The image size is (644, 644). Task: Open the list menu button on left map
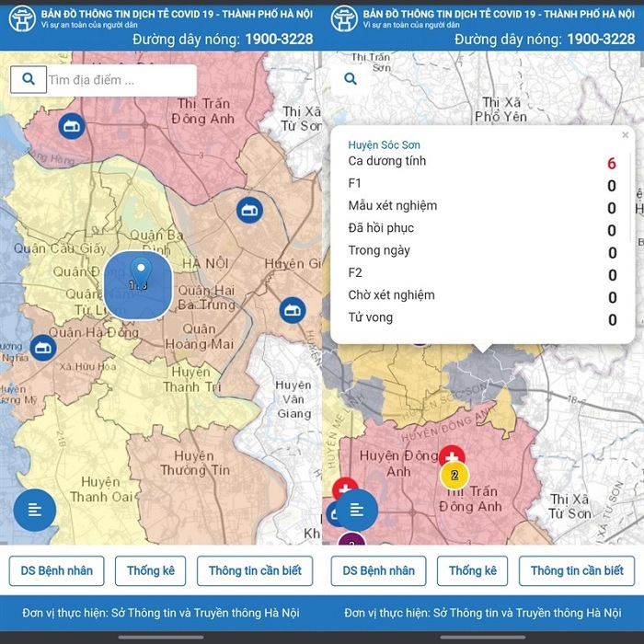(x=35, y=510)
